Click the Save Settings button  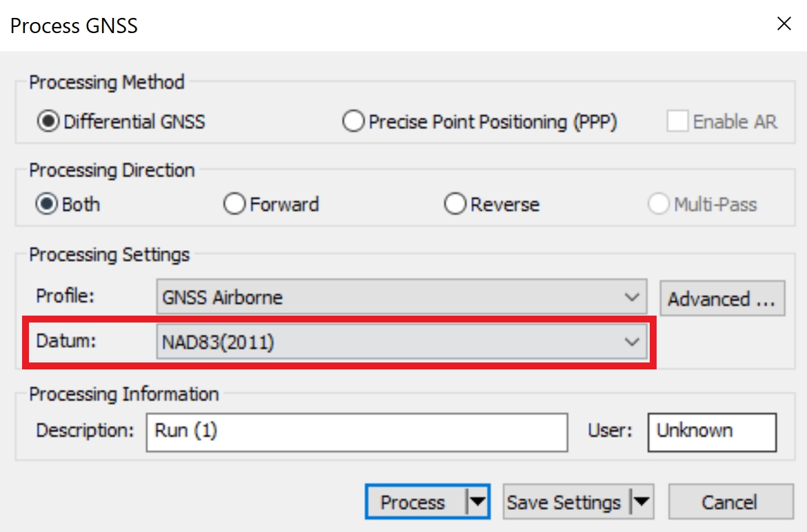[564, 503]
